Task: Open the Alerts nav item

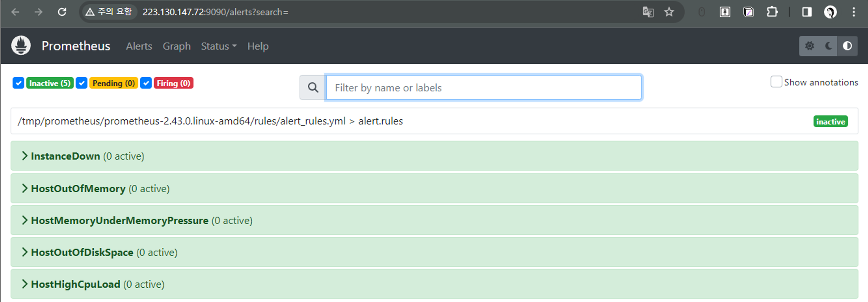Action: pyautogui.click(x=139, y=46)
